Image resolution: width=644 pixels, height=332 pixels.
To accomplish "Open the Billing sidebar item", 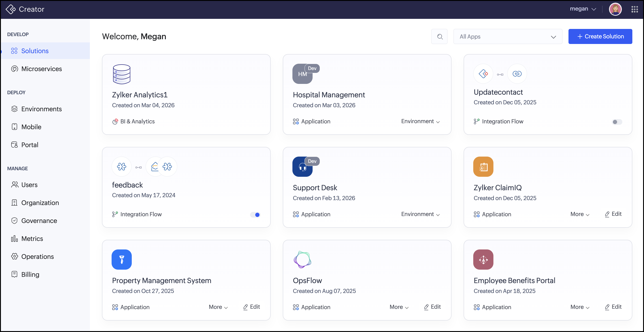I will (30, 274).
